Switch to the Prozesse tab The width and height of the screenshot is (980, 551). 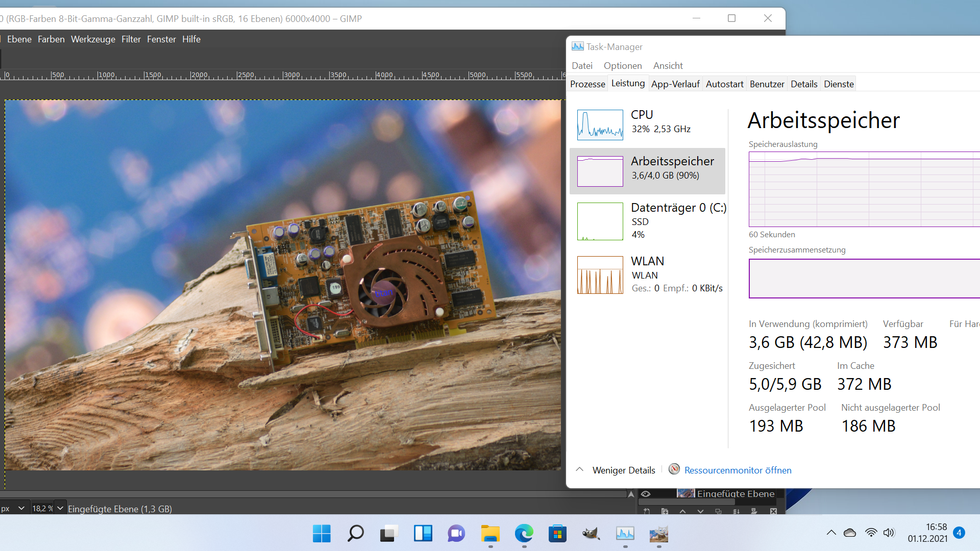pos(587,84)
